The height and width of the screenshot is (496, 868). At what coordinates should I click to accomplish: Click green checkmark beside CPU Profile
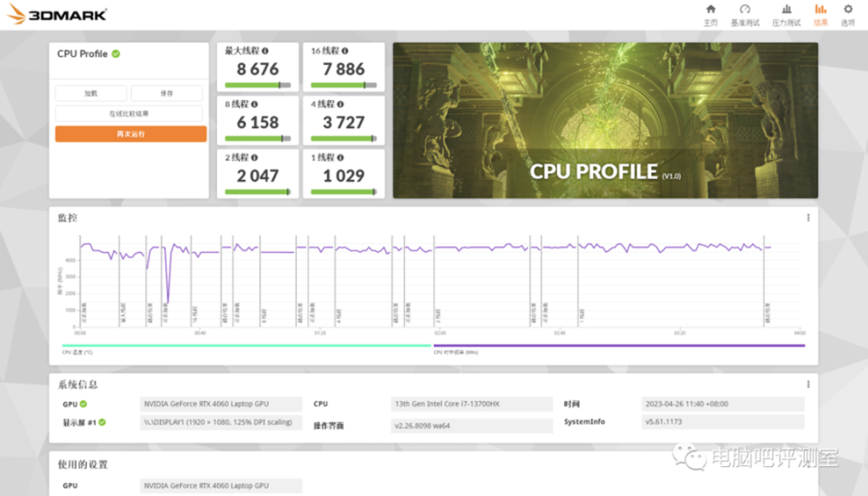click(116, 53)
